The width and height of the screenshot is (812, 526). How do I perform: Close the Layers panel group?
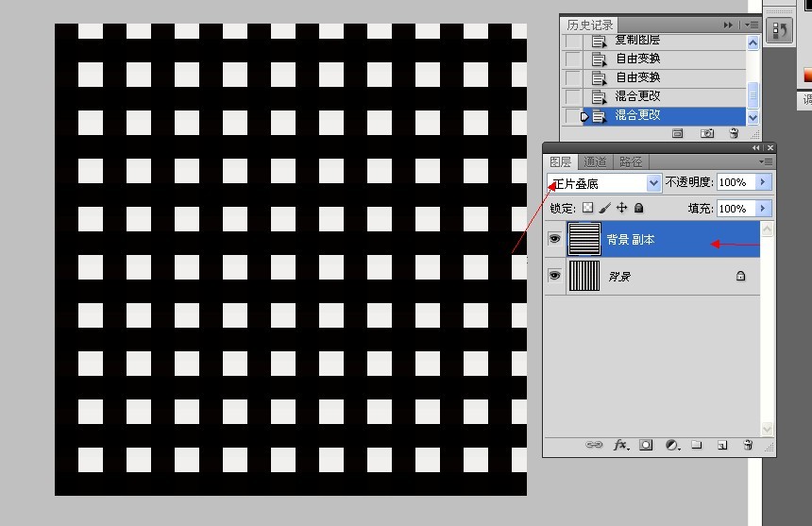coord(770,148)
